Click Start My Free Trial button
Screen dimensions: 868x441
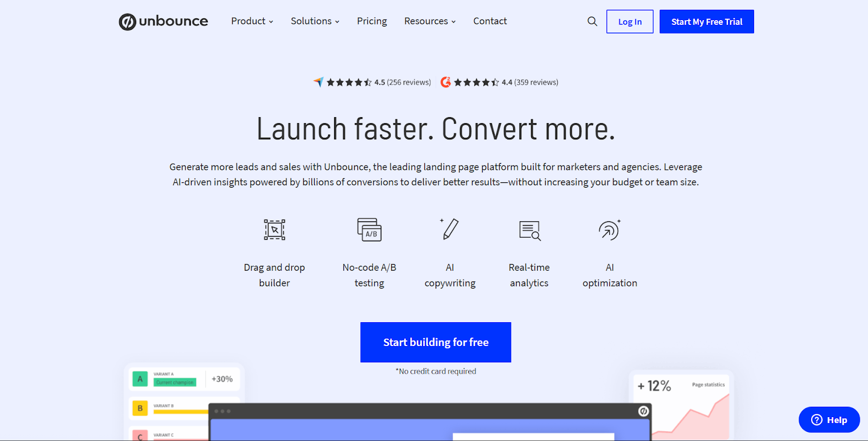707,22
